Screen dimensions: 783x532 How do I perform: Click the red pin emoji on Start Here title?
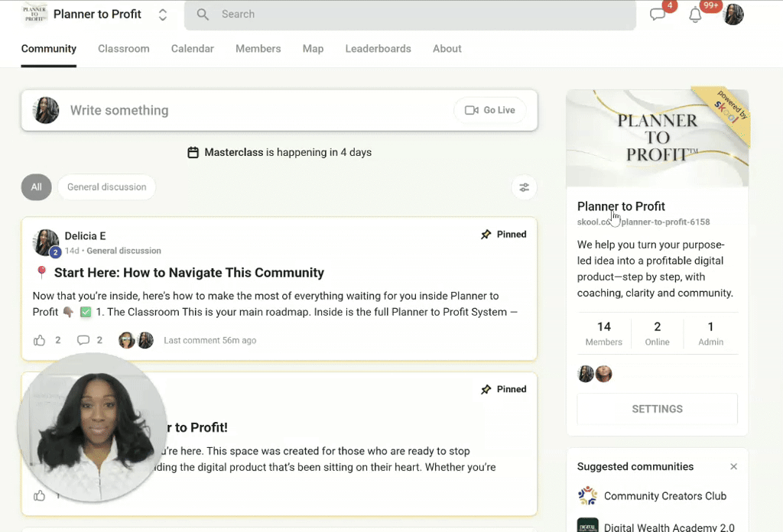click(42, 272)
